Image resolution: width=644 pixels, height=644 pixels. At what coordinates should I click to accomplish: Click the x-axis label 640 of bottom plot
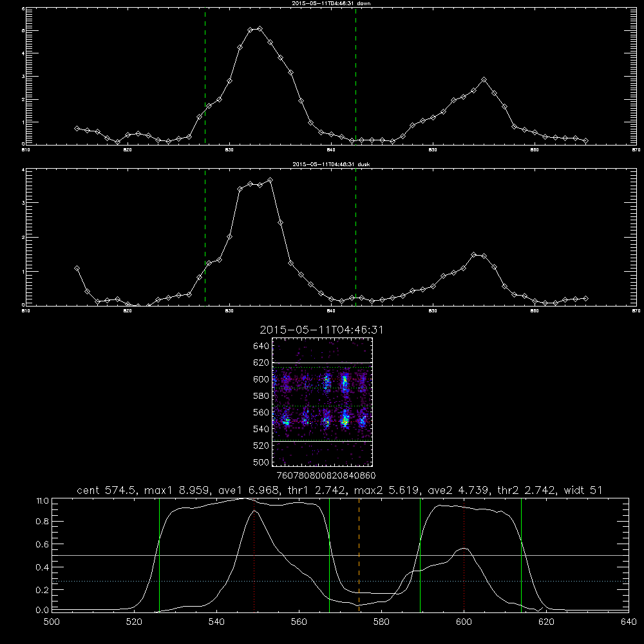(629, 622)
